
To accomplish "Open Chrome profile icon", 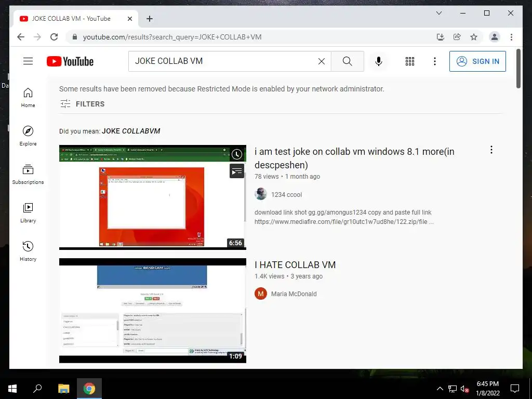I will click(495, 37).
